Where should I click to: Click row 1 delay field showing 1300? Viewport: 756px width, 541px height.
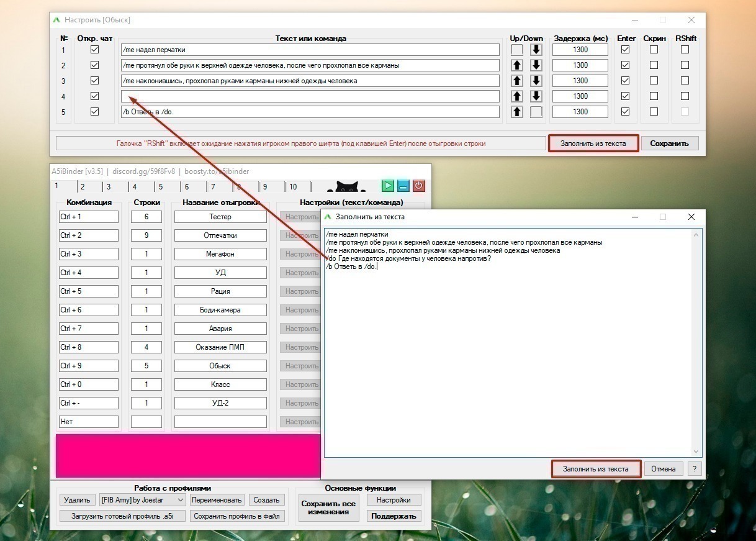(580, 50)
